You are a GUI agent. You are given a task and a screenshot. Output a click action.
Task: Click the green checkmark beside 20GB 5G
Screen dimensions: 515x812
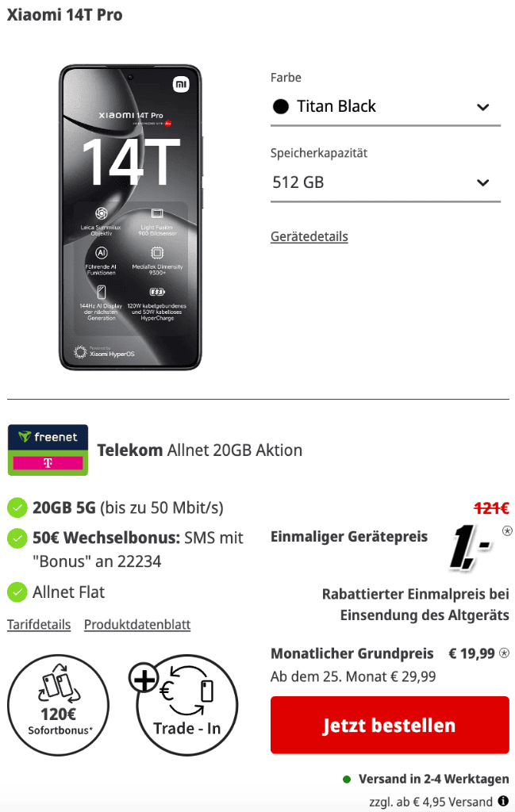(17, 507)
